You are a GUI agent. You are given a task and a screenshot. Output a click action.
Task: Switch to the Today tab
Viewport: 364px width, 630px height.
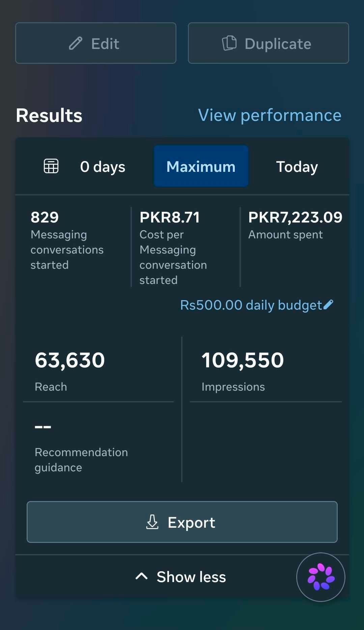(x=297, y=167)
